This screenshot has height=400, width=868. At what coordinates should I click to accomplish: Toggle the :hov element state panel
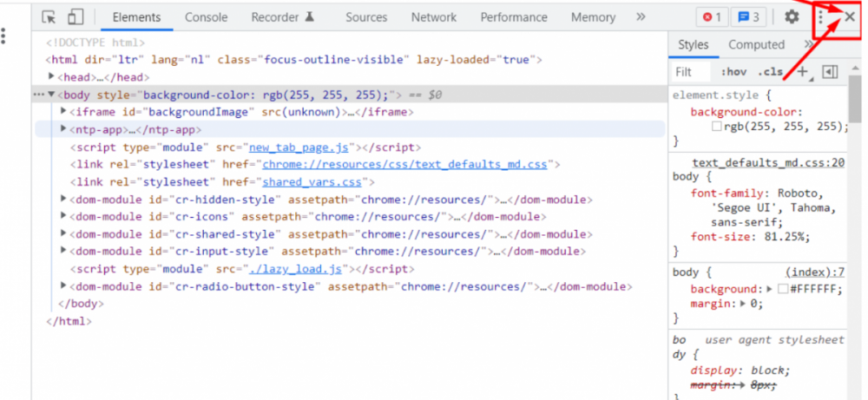(733, 72)
